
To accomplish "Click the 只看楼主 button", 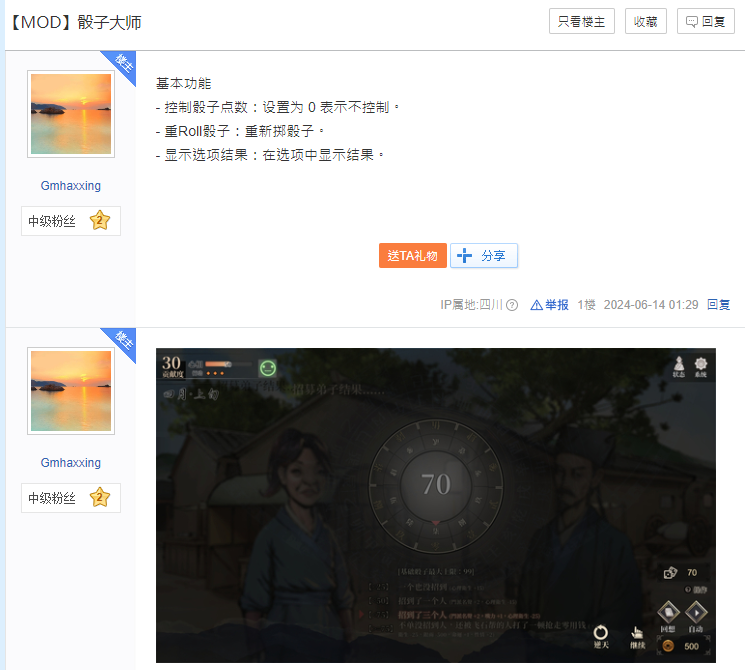I will pyautogui.click(x=582, y=21).
